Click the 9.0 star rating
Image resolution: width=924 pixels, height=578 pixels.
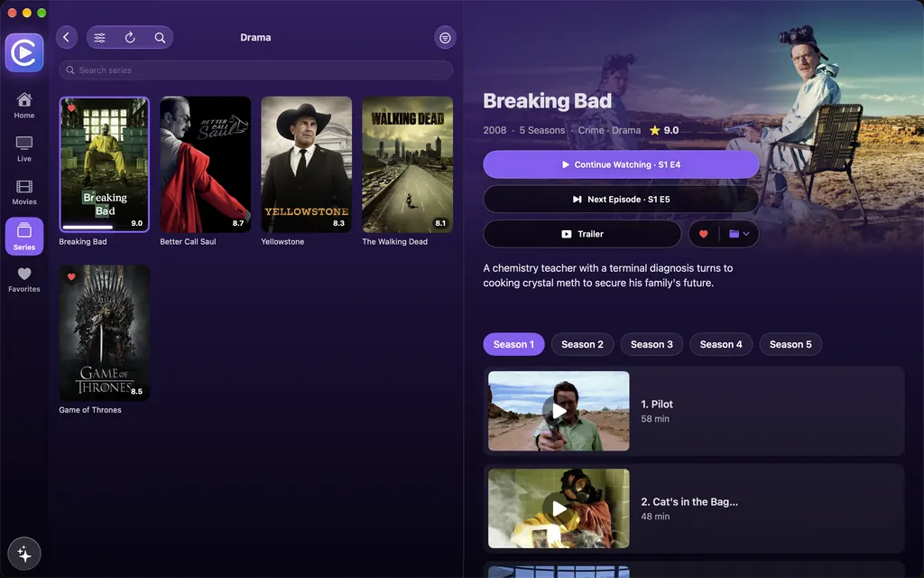tap(664, 130)
